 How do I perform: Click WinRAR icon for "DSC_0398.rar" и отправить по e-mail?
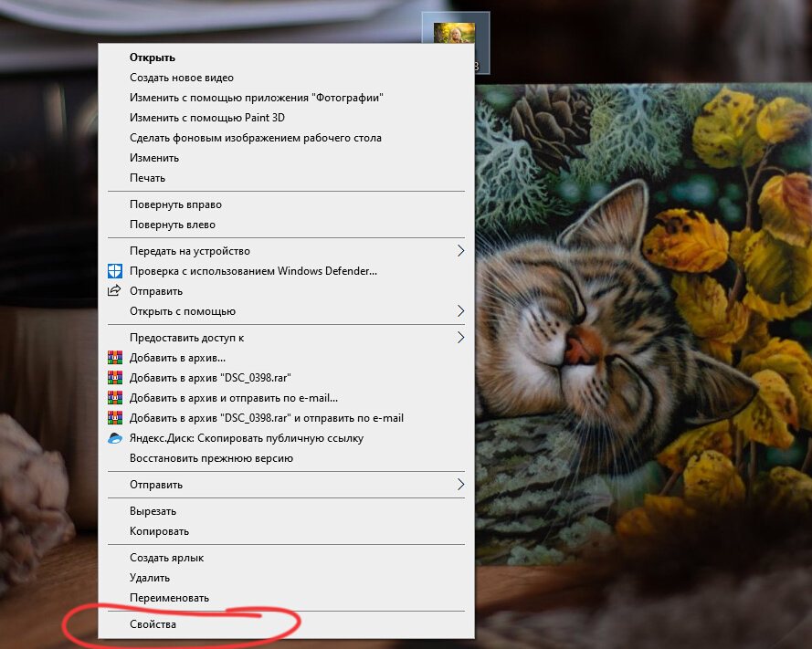[x=114, y=418]
